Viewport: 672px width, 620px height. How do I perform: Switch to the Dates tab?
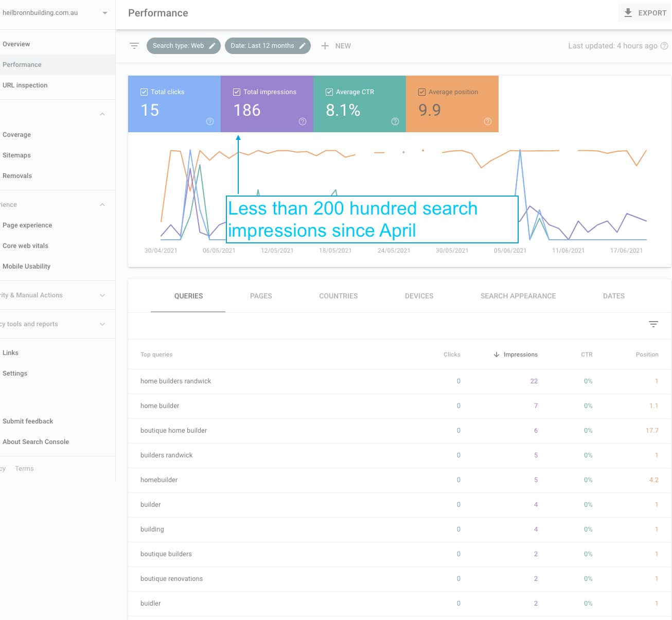[x=614, y=296]
